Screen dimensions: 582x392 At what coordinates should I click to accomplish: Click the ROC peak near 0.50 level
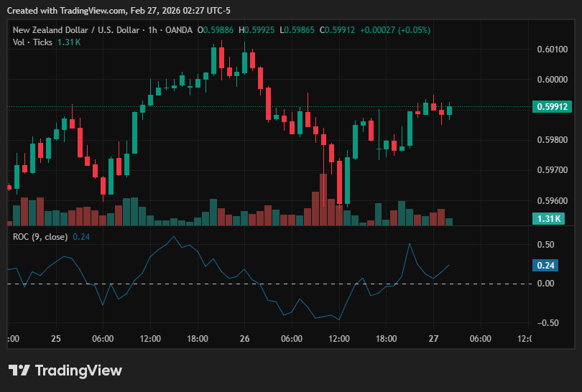(410, 244)
